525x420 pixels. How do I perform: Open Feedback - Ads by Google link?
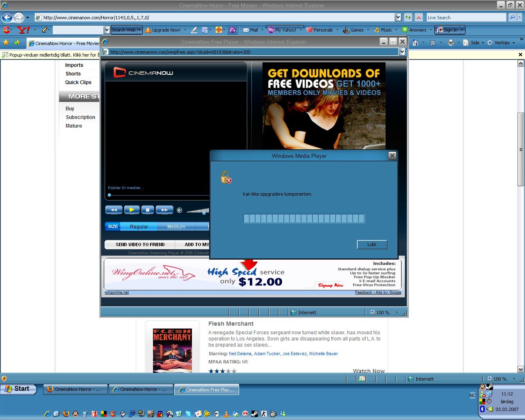click(x=378, y=292)
